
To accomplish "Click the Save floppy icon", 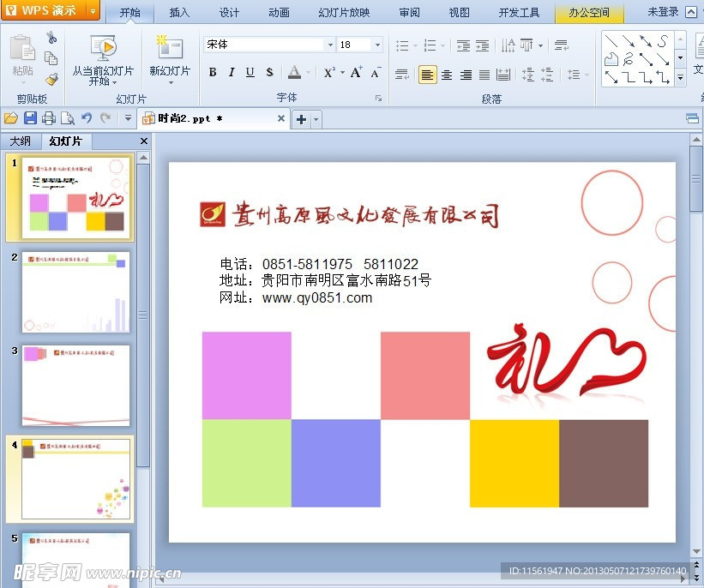I will (30, 118).
